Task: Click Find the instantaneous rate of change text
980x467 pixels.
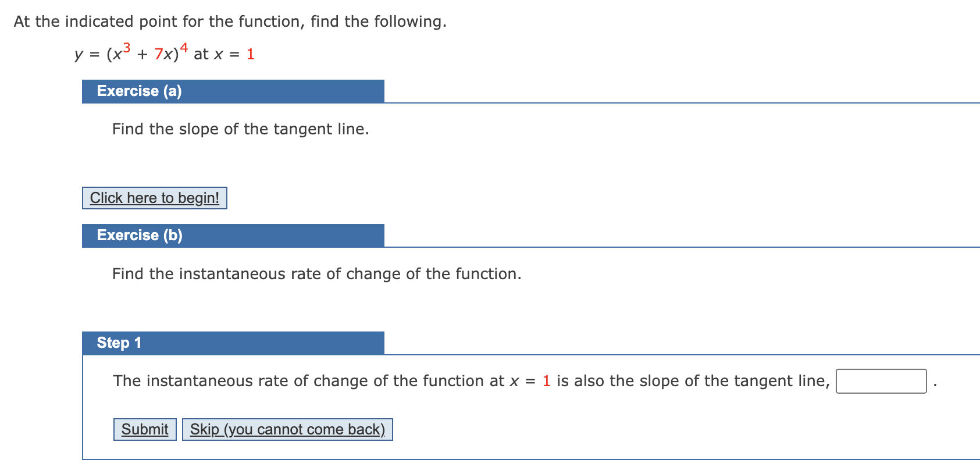Action: (316, 274)
